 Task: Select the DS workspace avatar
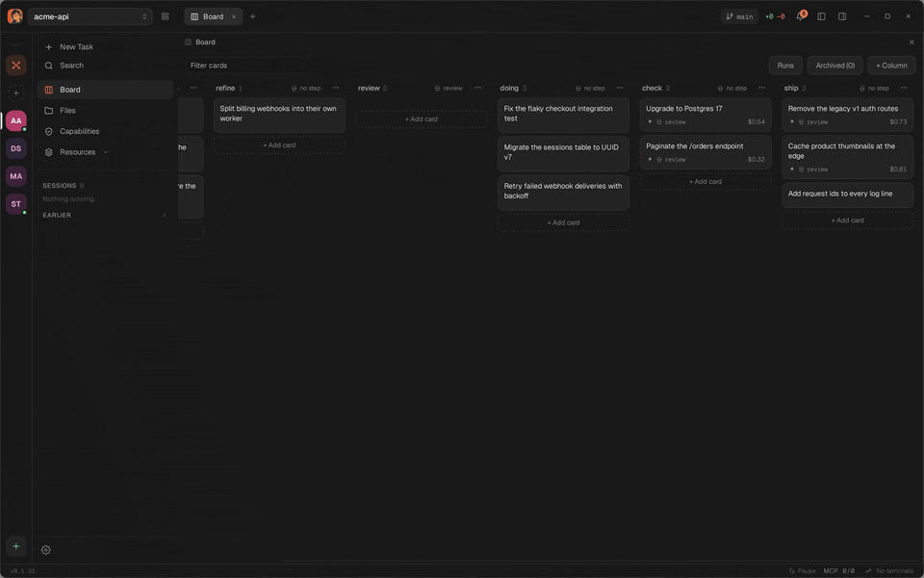pyautogui.click(x=16, y=148)
